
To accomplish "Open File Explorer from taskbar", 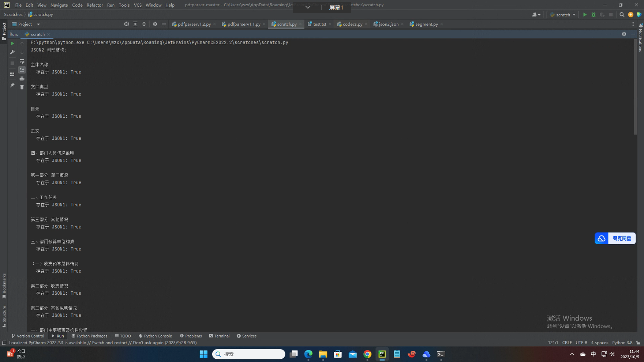I will pyautogui.click(x=323, y=354).
